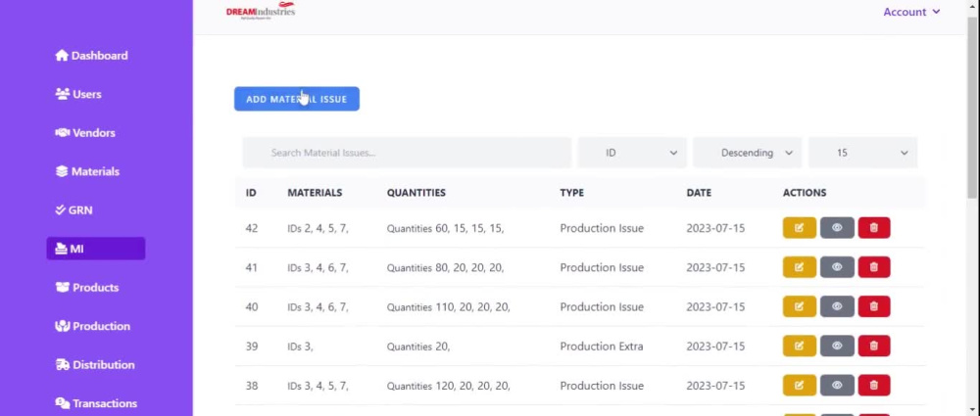
Task: Delete material issue 39
Action: click(874, 347)
